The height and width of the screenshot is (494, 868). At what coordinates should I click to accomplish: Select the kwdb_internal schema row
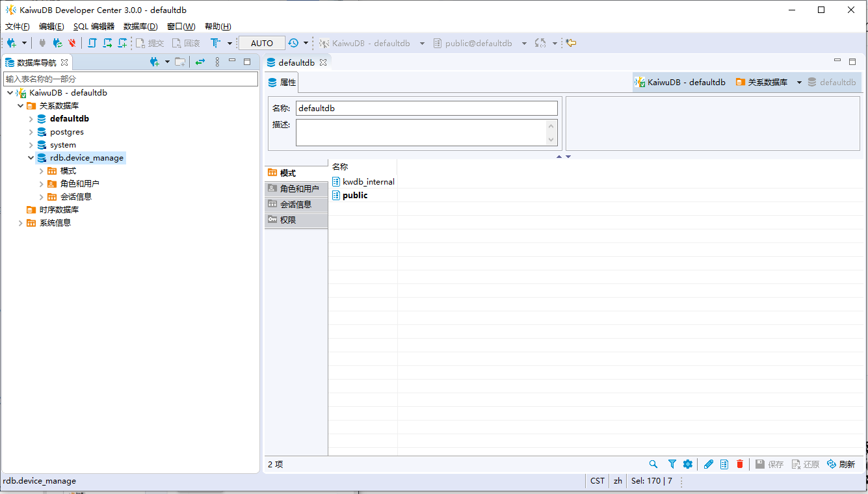pos(363,182)
